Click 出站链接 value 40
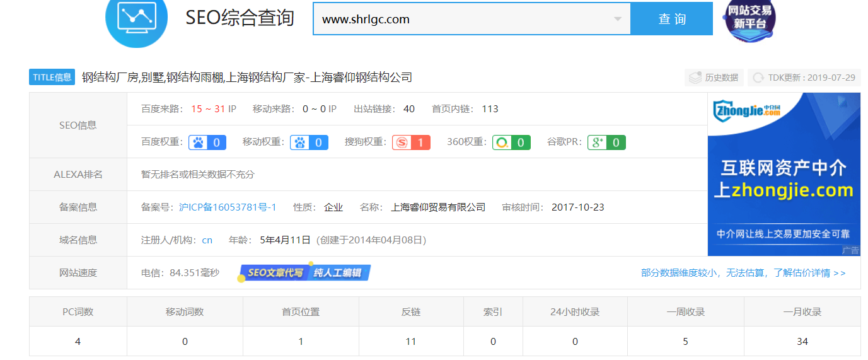The height and width of the screenshot is (360, 868). coord(409,108)
